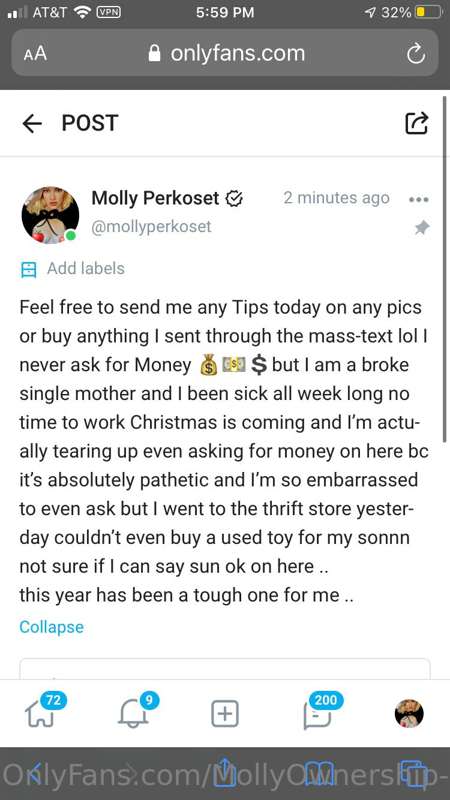Tap the share post icon
The width and height of the screenshot is (450, 800).
[416, 123]
